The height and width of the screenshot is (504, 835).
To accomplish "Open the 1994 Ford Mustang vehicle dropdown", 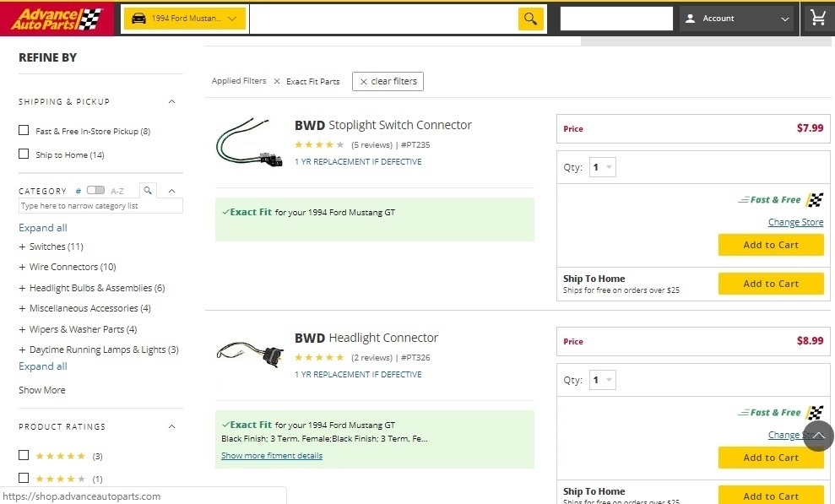I will [x=185, y=19].
